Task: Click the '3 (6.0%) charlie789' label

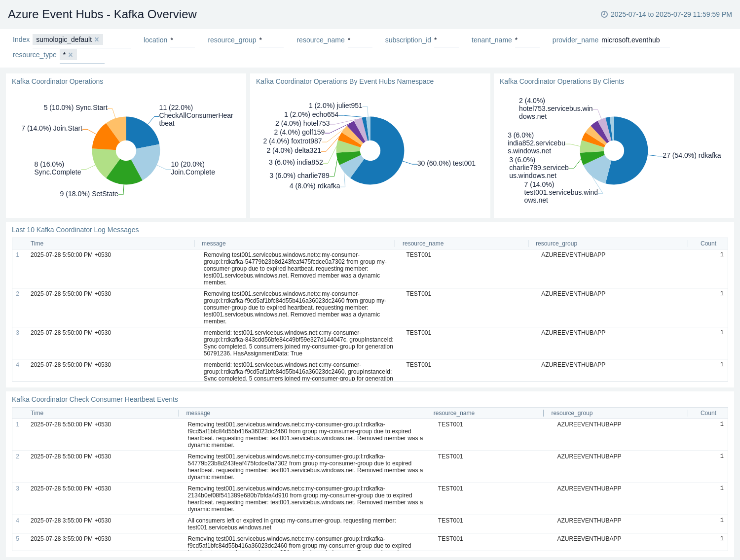Action: tap(299, 175)
